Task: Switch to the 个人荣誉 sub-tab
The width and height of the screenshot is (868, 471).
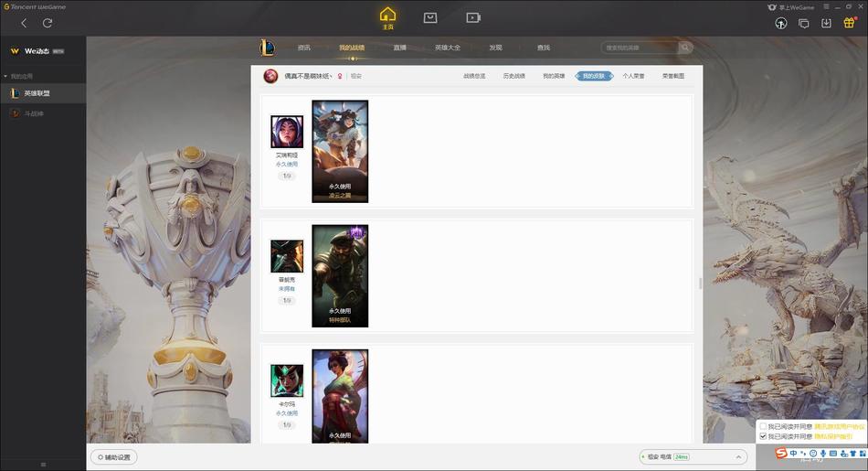Action: click(x=633, y=76)
